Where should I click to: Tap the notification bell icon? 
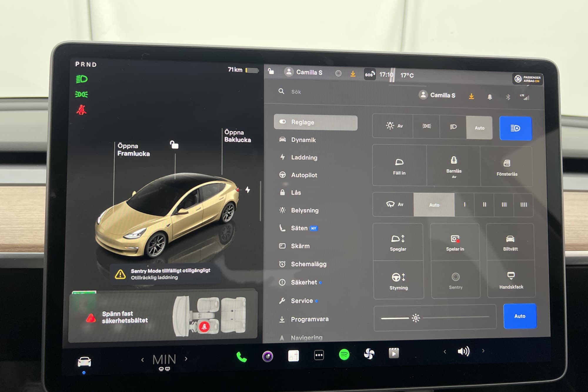pyautogui.click(x=490, y=97)
